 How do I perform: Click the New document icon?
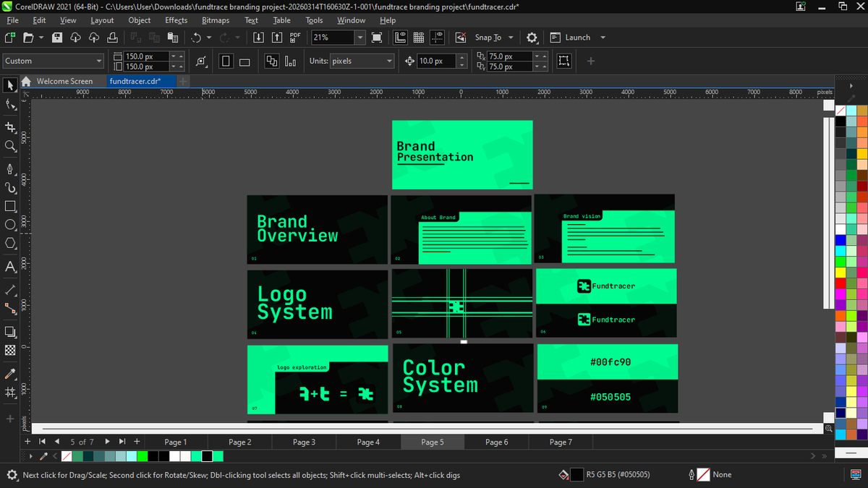[9, 38]
